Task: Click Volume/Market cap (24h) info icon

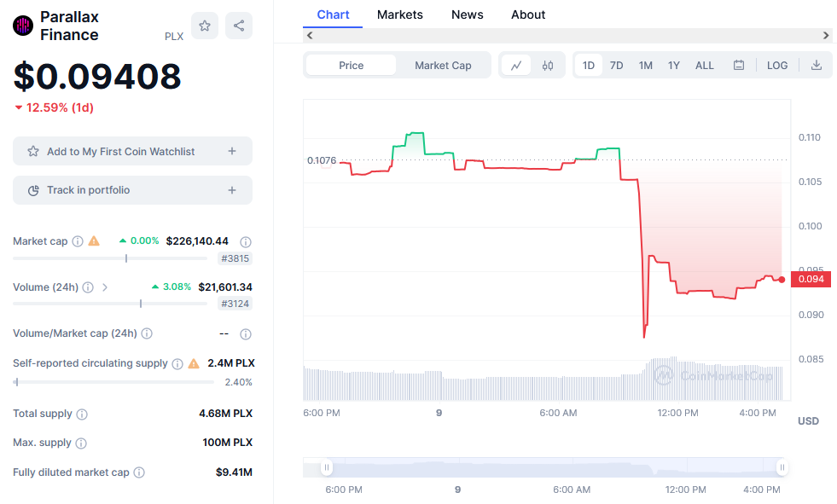Action: (147, 333)
